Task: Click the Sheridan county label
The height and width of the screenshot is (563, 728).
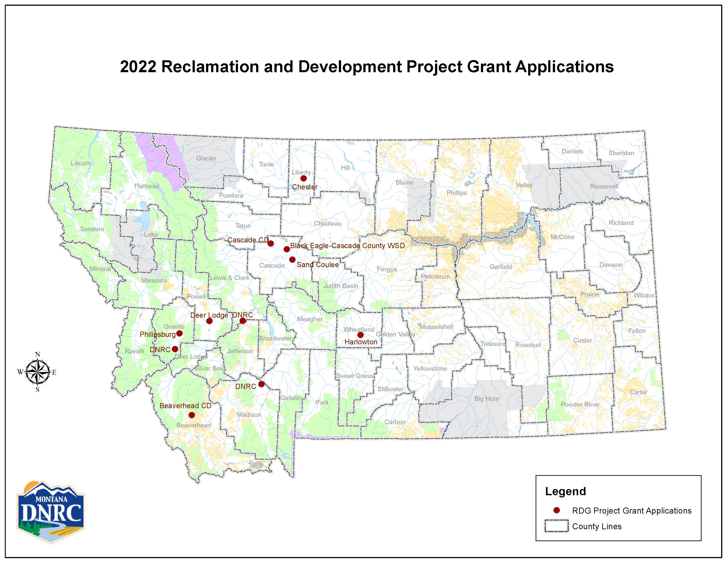Action: pos(621,153)
